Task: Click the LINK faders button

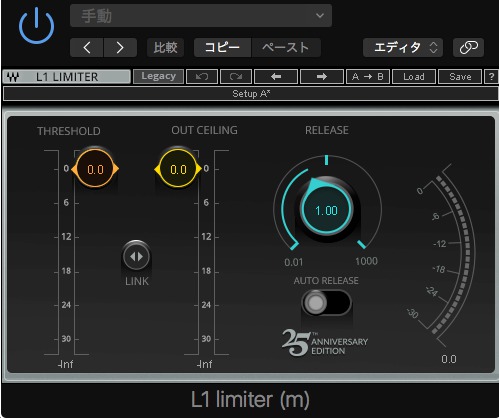Action: (x=136, y=257)
